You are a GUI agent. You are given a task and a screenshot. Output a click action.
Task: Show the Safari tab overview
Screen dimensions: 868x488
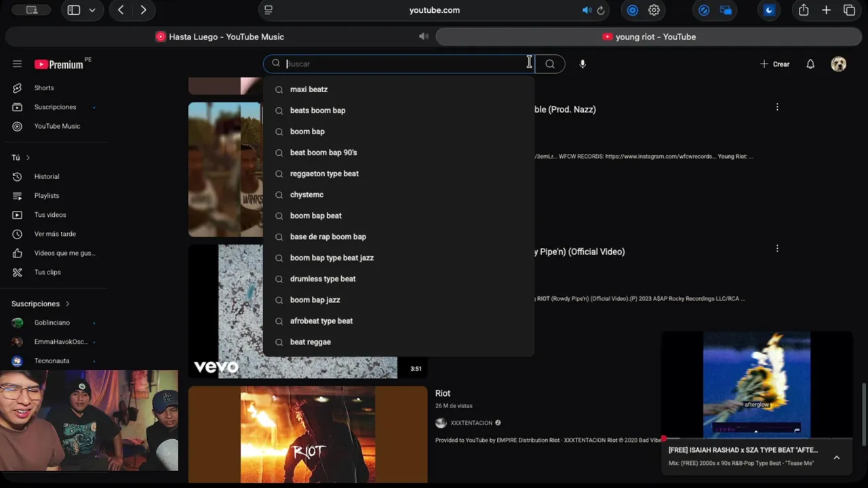pos(849,10)
